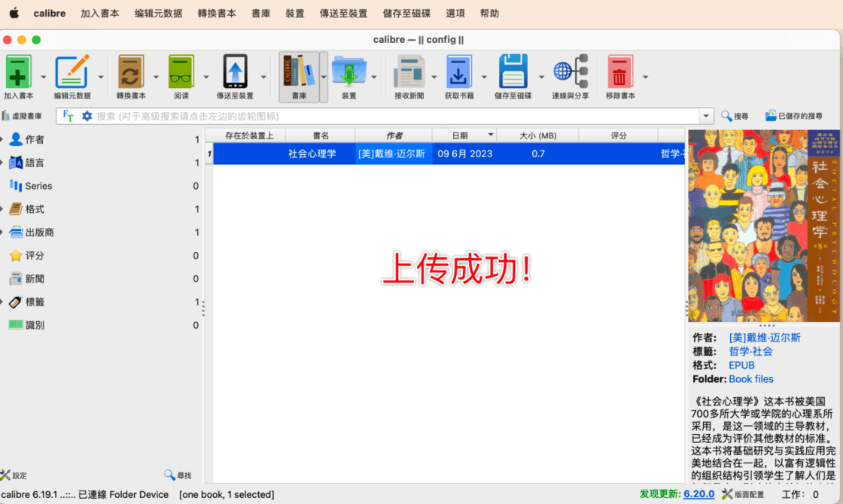Click the 獲取书籍 download books icon
This screenshot has height=504, width=843.
pos(458,72)
